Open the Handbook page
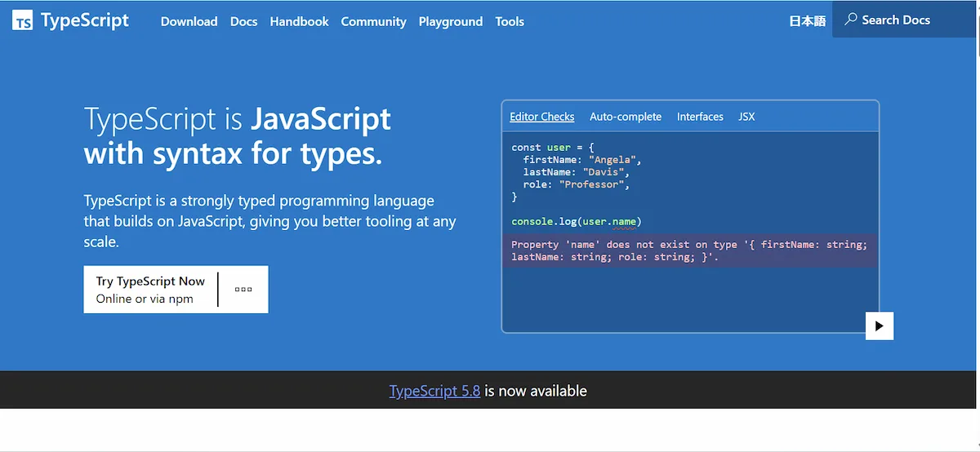Viewport: 980px width, 452px height. pyautogui.click(x=299, y=21)
